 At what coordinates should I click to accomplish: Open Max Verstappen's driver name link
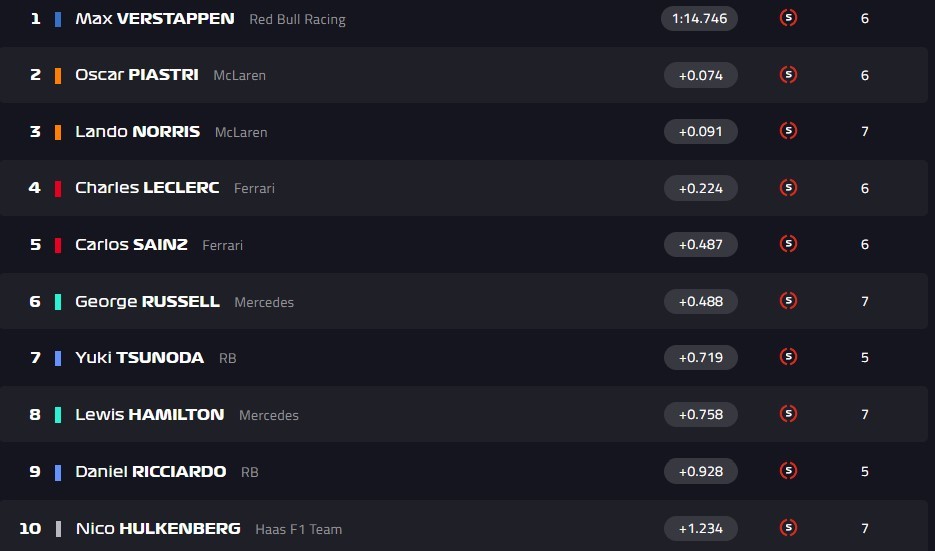tap(155, 19)
